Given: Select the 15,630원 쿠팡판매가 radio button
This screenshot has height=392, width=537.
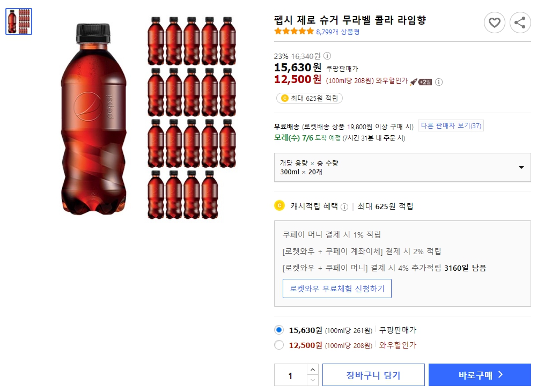Looking at the screenshot, I should (279, 330).
